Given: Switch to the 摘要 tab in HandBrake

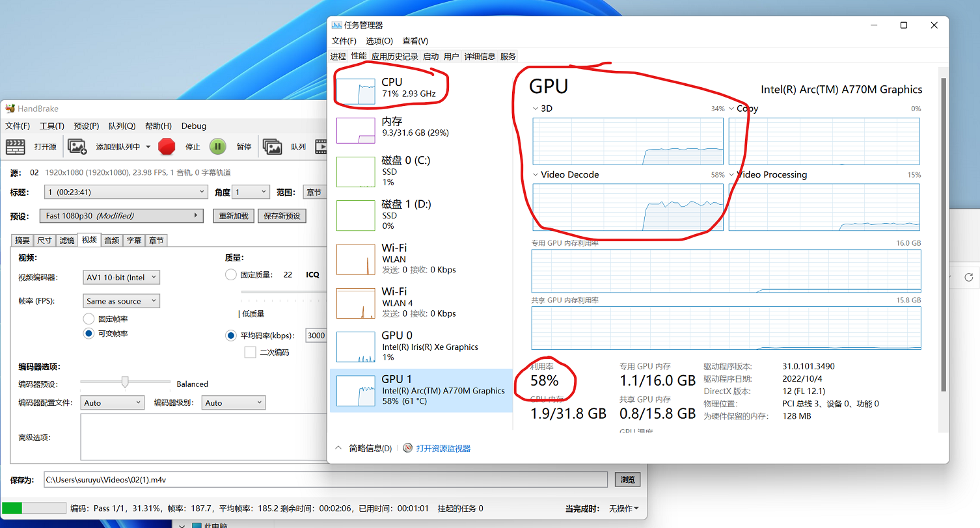Looking at the screenshot, I should click(x=23, y=240).
